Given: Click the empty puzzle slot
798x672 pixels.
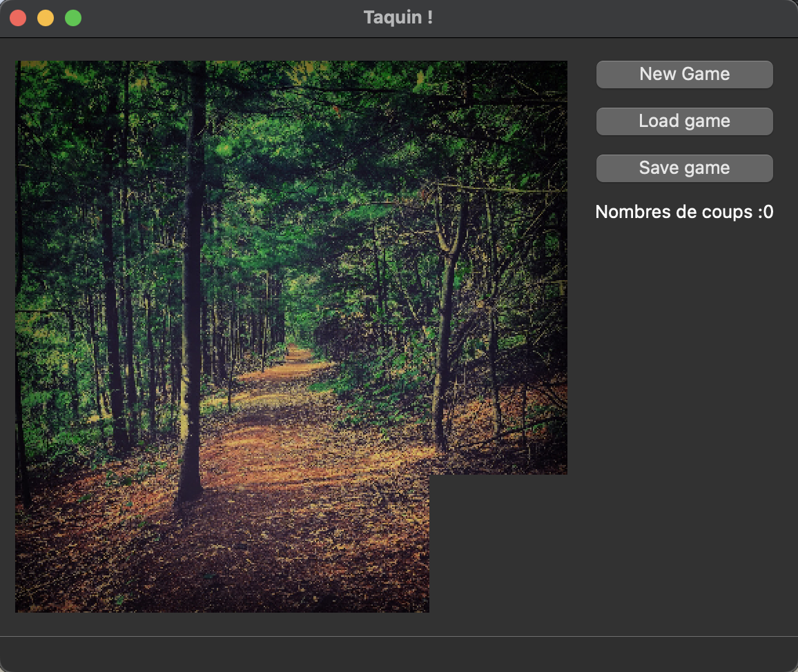Looking at the screenshot, I should coord(498,544).
